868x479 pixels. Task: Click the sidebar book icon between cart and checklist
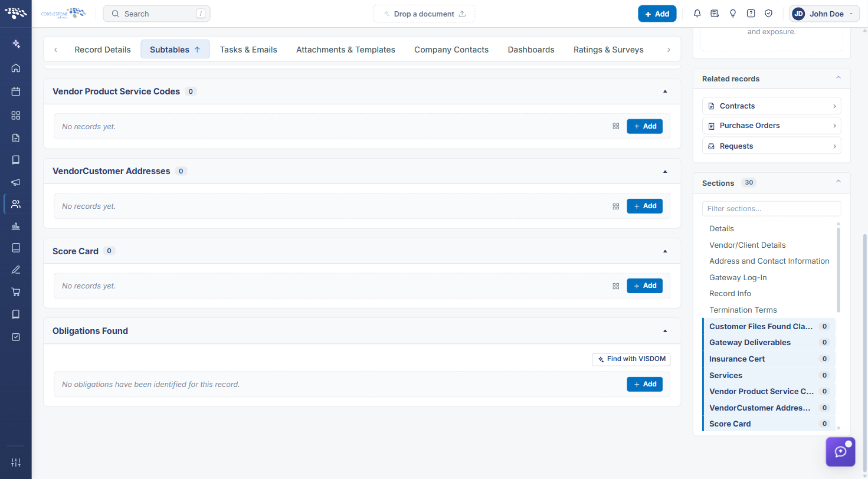tap(16, 314)
